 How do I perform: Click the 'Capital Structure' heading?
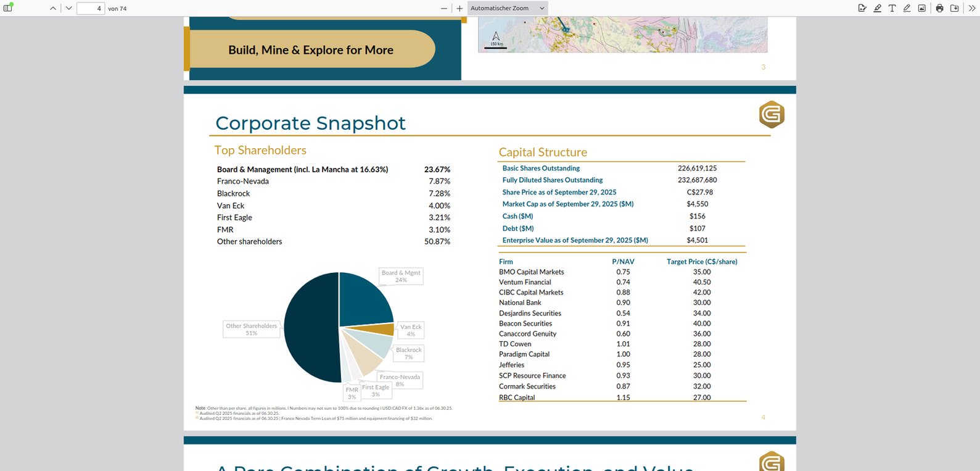(543, 152)
